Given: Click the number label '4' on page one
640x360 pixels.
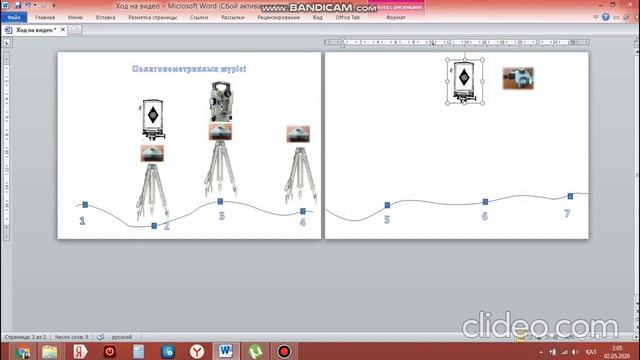Looking at the screenshot, I should tap(302, 222).
